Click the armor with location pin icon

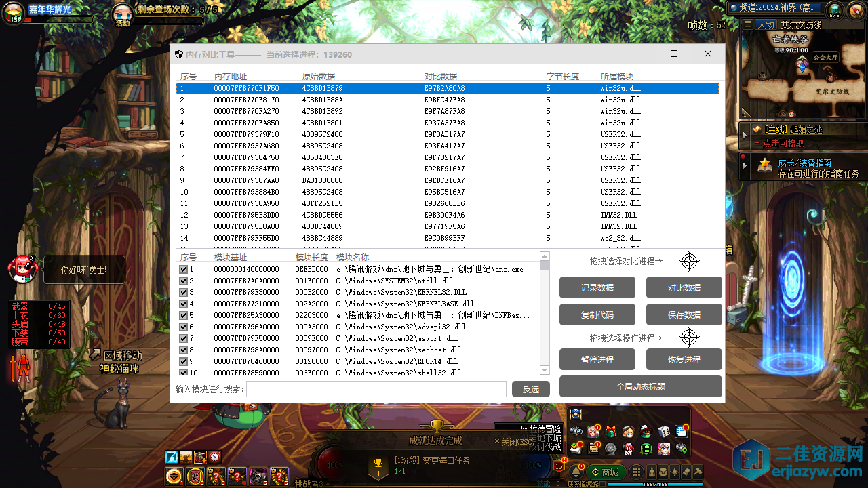pos(681,448)
